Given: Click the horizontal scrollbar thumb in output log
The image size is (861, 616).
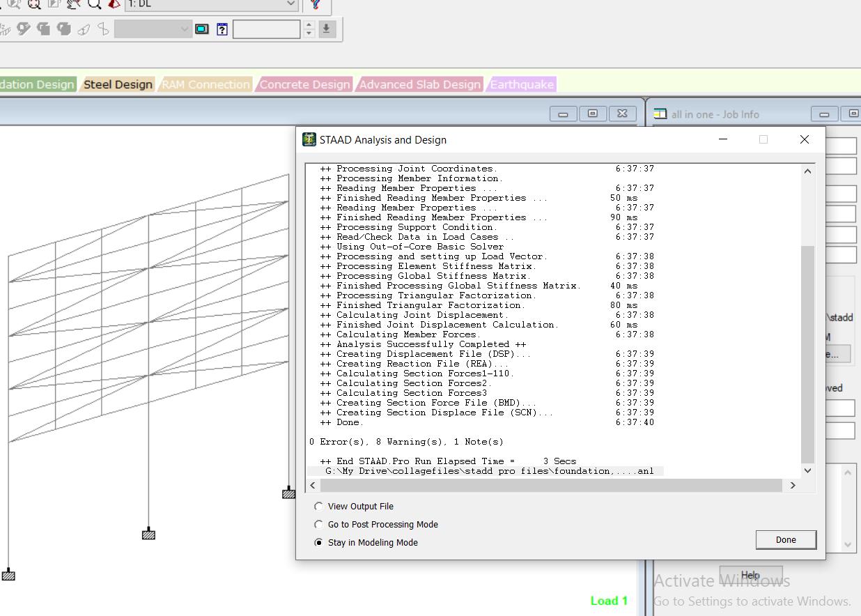Looking at the screenshot, I should 551,486.
